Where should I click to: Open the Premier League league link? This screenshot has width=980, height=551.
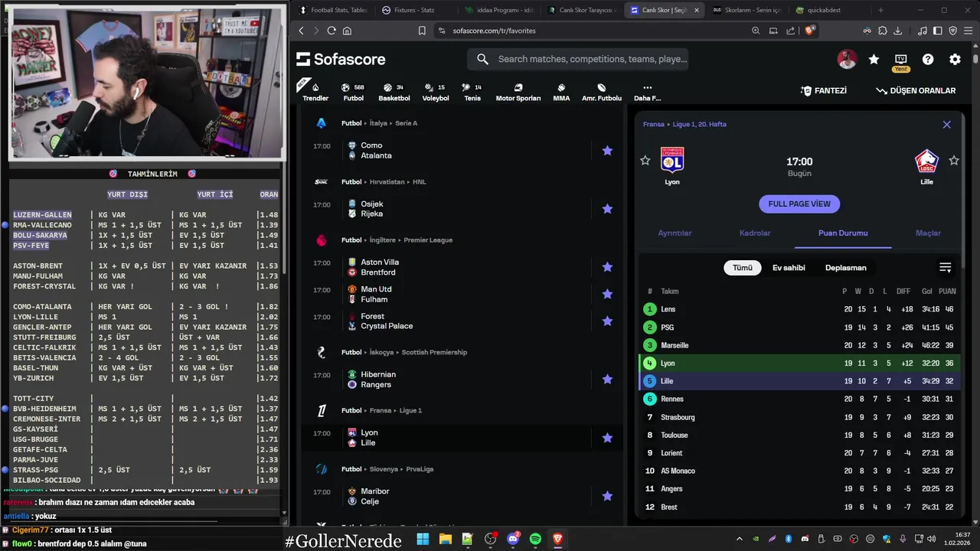[x=427, y=240]
